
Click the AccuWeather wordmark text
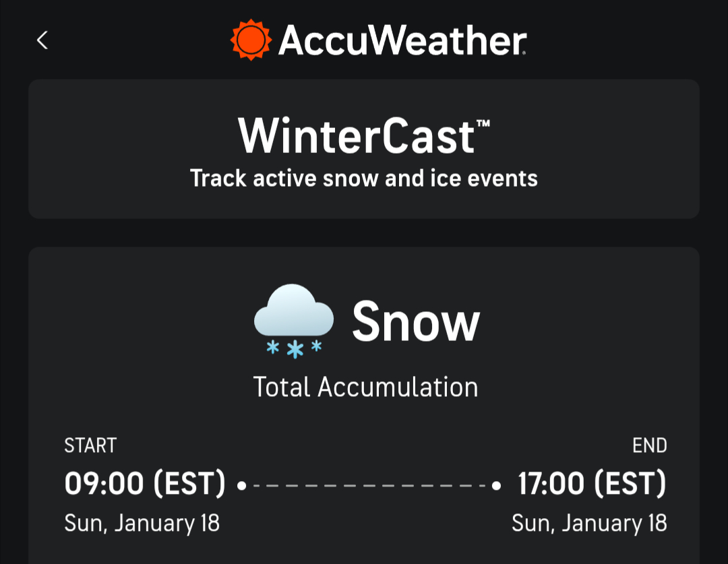click(402, 40)
